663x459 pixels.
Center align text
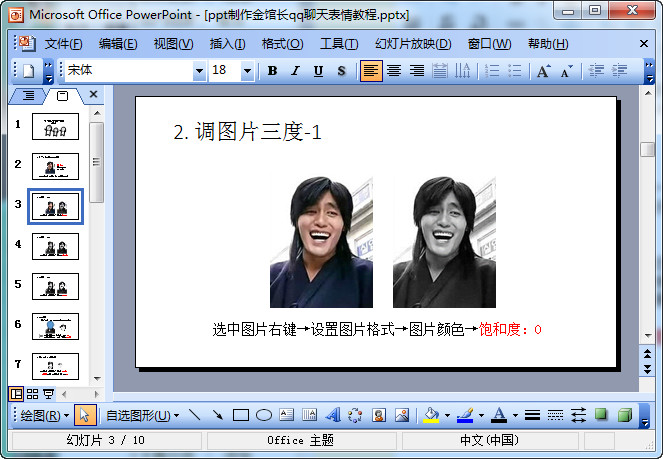394,71
